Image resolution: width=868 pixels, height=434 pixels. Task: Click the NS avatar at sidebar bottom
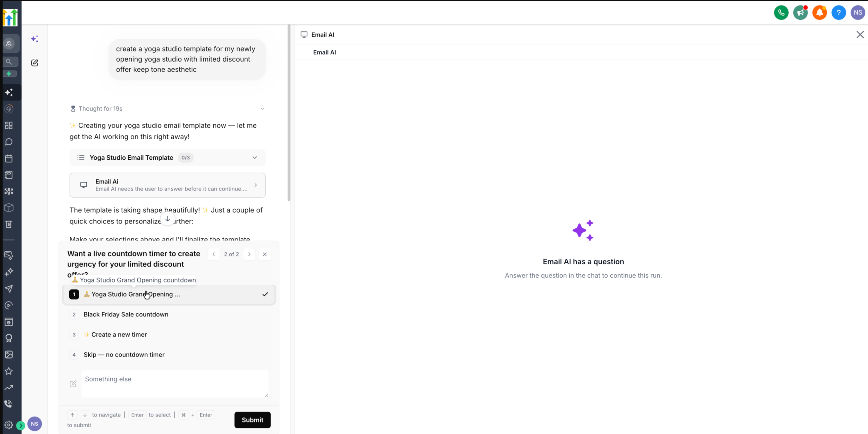(x=35, y=424)
